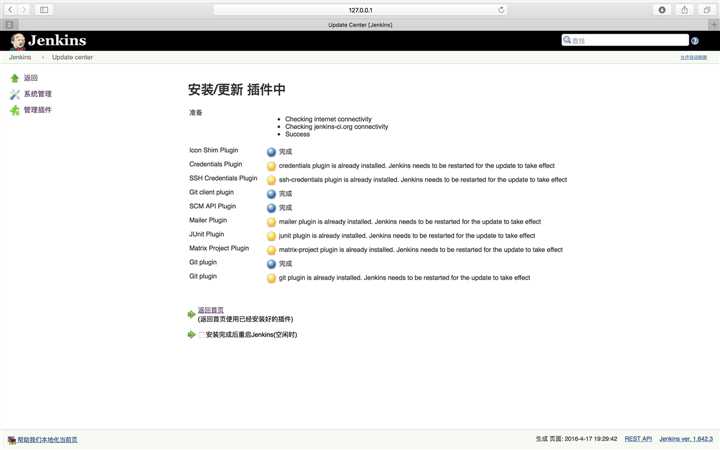Click the 'Matrix Project Plugin' row label

click(x=219, y=248)
